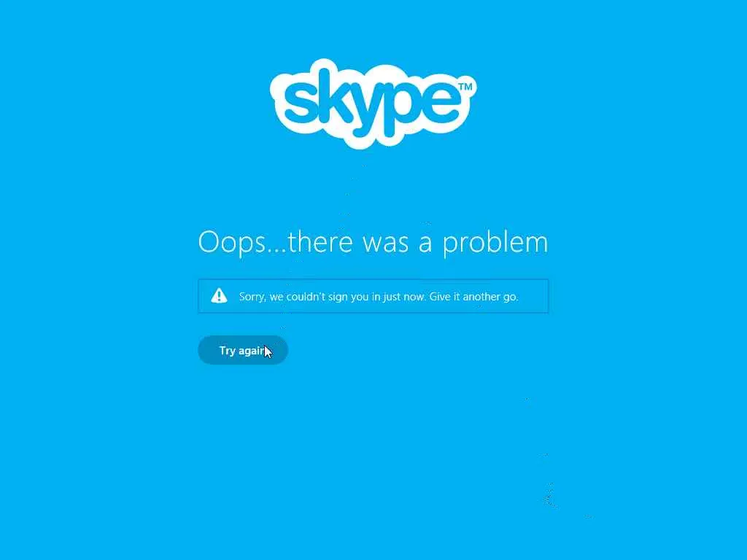This screenshot has width=747, height=560.
Task: Click the Try again button
Action: click(243, 350)
